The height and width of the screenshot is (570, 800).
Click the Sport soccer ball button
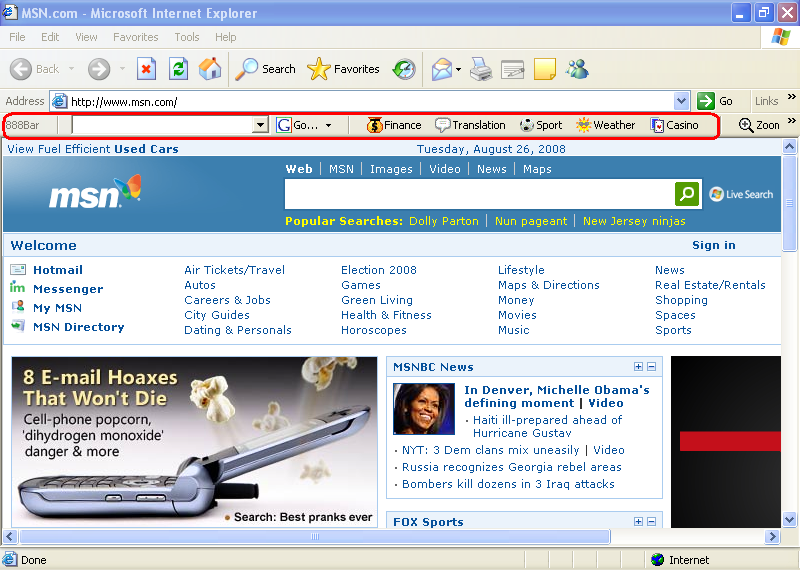pos(541,125)
